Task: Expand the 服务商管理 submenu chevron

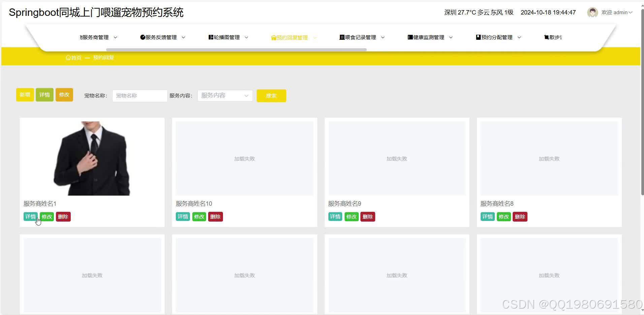Action: pyautogui.click(x=116, y=37)
